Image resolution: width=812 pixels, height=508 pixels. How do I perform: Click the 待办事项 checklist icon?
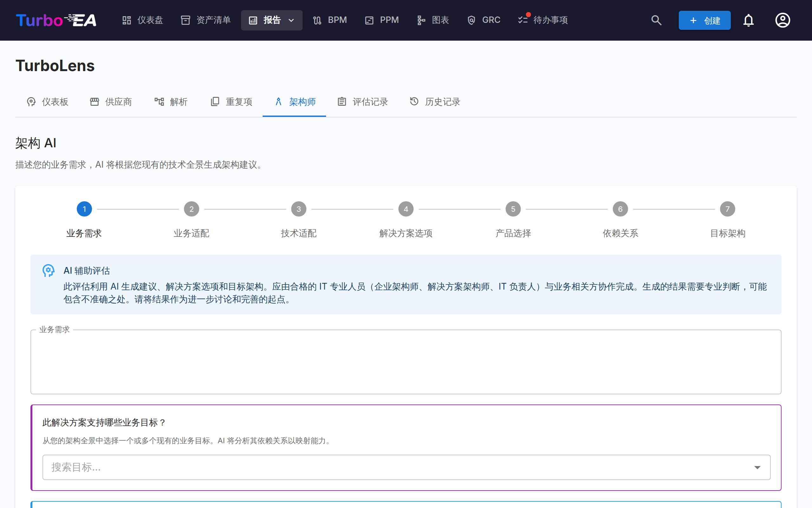tap(523, 20)
